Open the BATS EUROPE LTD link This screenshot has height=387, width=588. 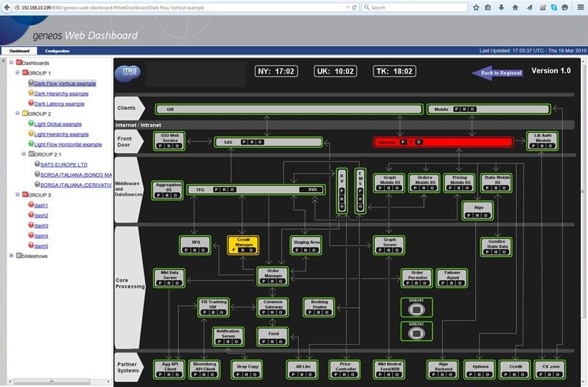pyautogui.click(x=64, y=164)
